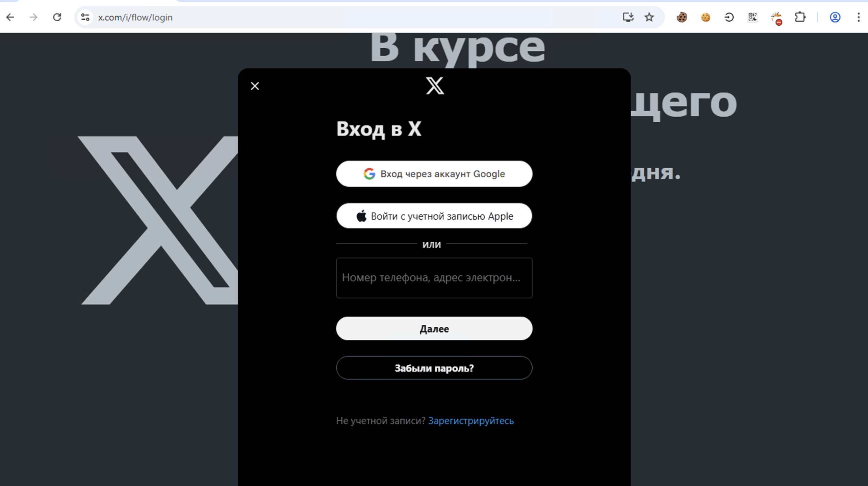Close the login dialog with X
Viewport: 868px width, 486px height.
[255, 86]
